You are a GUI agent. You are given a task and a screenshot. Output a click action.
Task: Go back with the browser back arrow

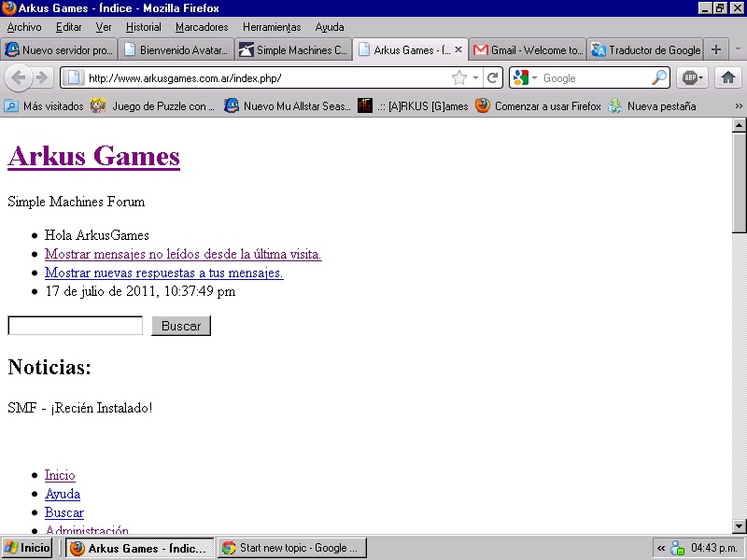[x=19, y=77]
